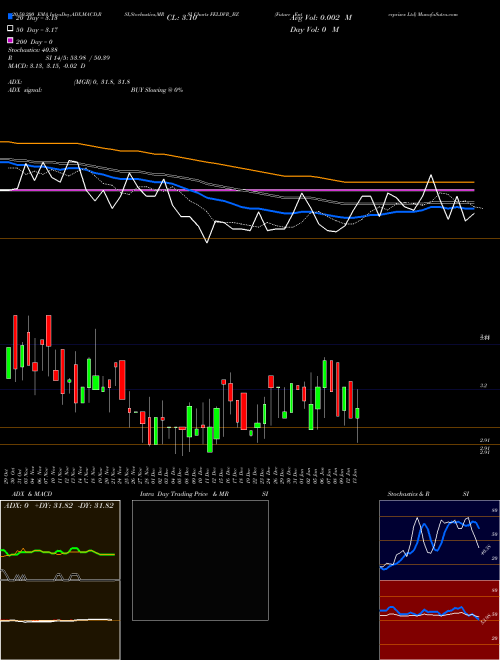Open the blue Stochastics mini chart
Viewport: 500px width, 660px height.
[439, 540]
